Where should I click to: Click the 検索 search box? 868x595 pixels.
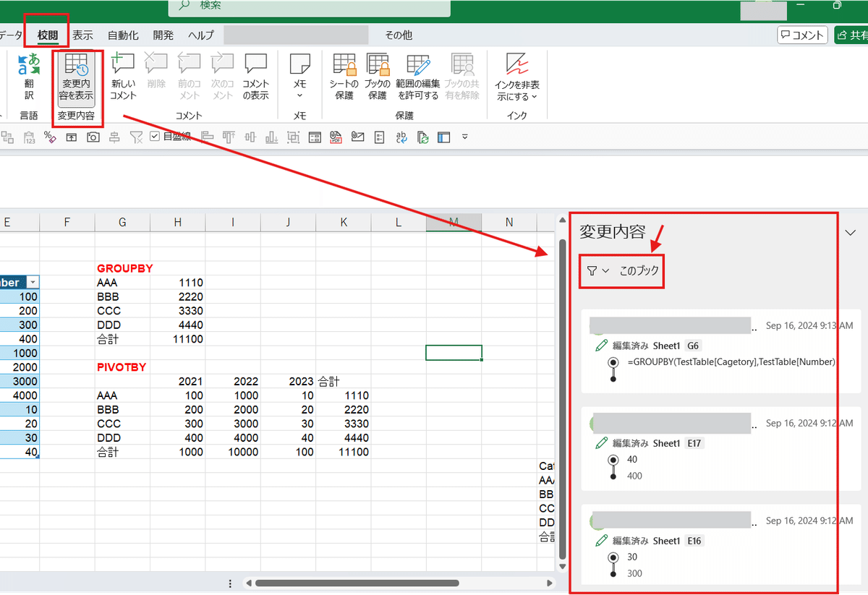pos(310,6)
